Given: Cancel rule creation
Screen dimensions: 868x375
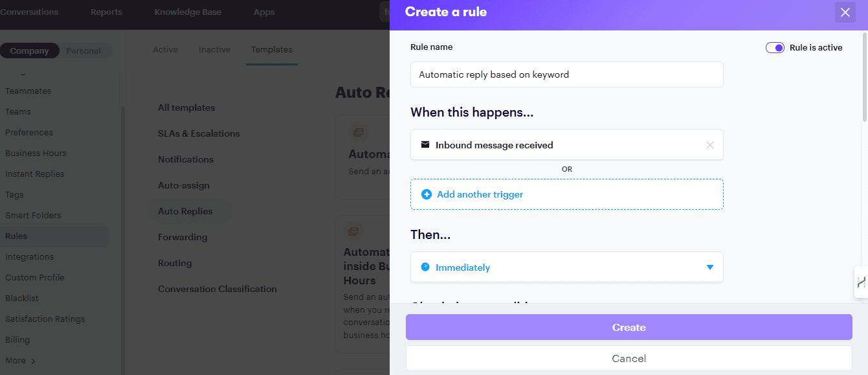Looking at the screenshot, I should (629, 358).
